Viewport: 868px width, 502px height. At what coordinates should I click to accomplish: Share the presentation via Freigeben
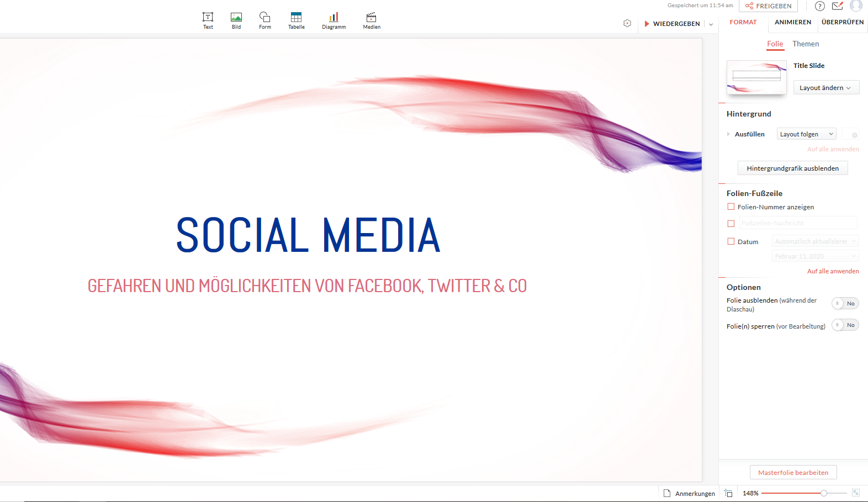(x=768, y=6)
